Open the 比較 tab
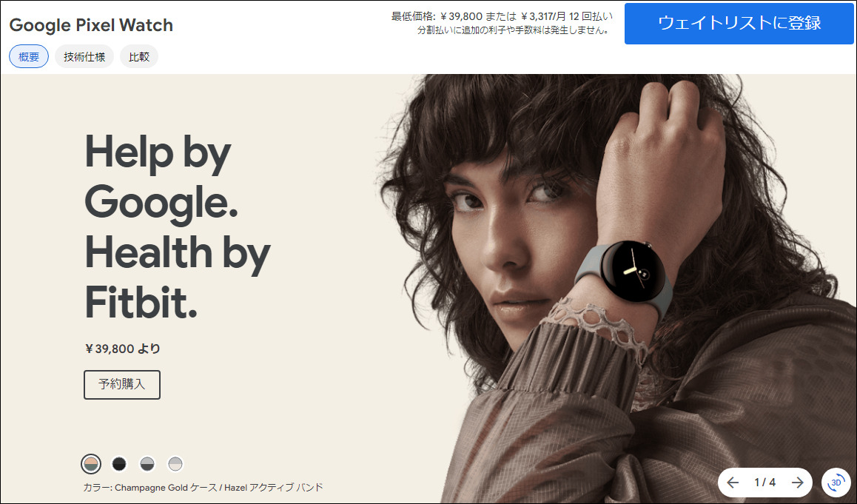857x504 pixels. 139,56
